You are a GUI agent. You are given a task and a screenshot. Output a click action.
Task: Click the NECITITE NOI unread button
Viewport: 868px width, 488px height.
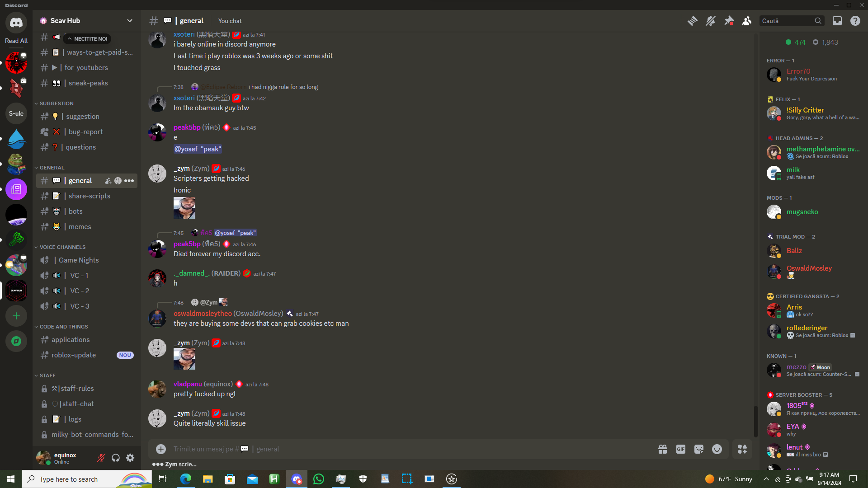(87, 39)
